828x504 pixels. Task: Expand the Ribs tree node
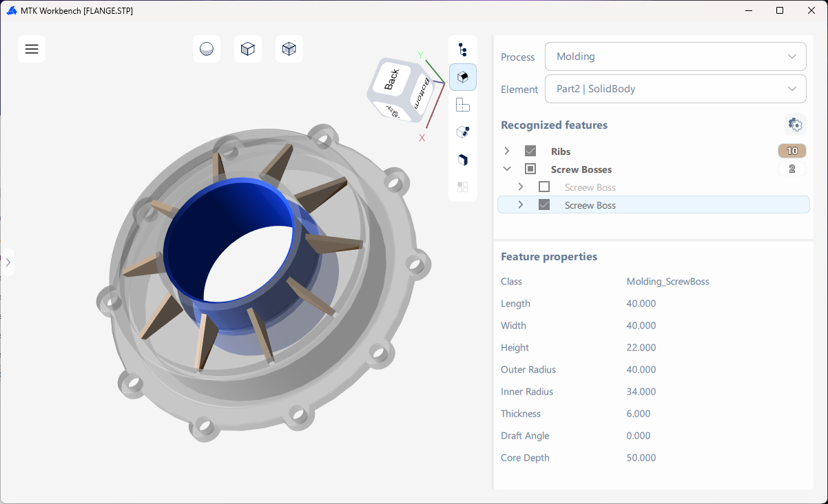point(507,151)
